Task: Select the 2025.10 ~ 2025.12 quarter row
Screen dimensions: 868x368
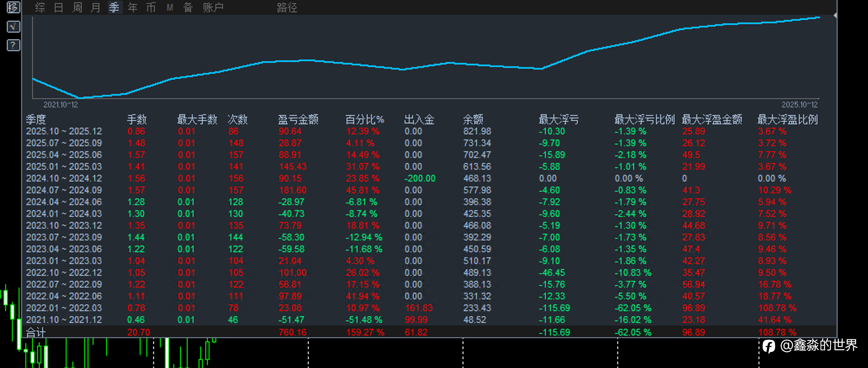Action: pyautogui.click(x=429, y=131)
